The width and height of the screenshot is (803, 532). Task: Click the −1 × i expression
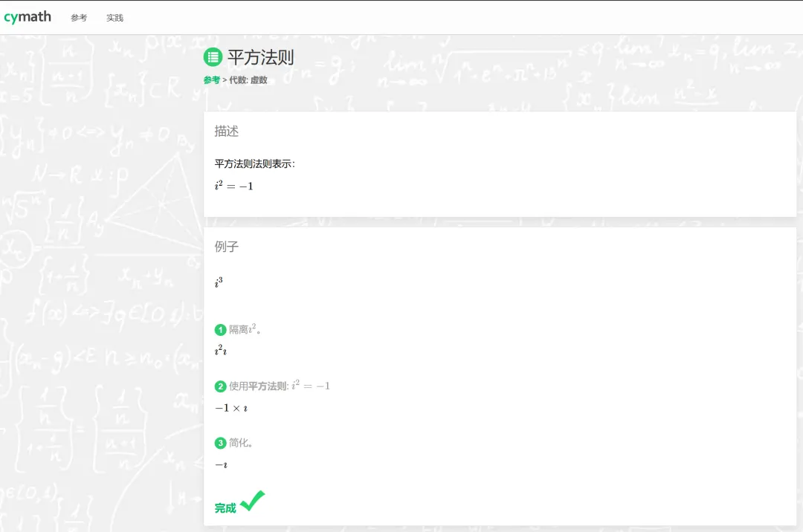tap(231, 408)
